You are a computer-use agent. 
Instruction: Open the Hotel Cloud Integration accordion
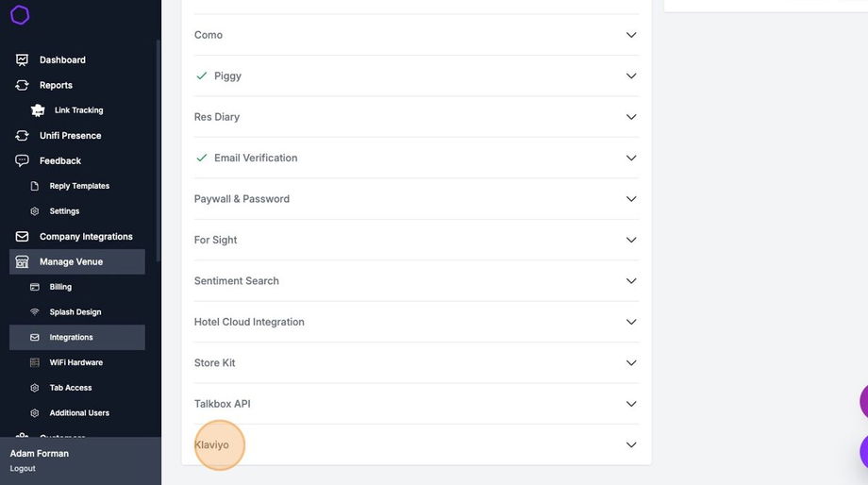click(249, 322)
